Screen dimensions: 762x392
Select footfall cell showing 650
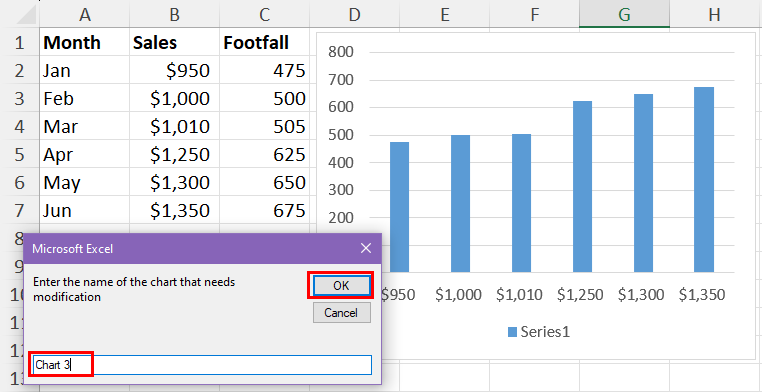tap(264, 182)
